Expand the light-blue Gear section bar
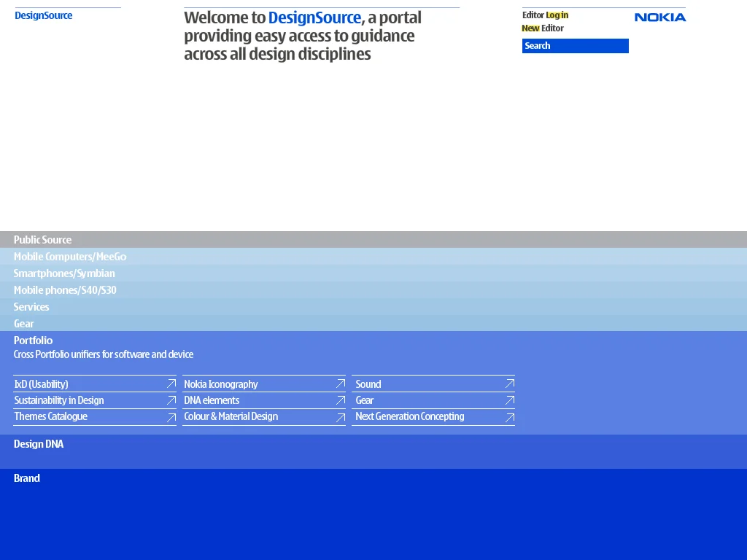Viewport: 747px width, 560px height. coord(373,323)
